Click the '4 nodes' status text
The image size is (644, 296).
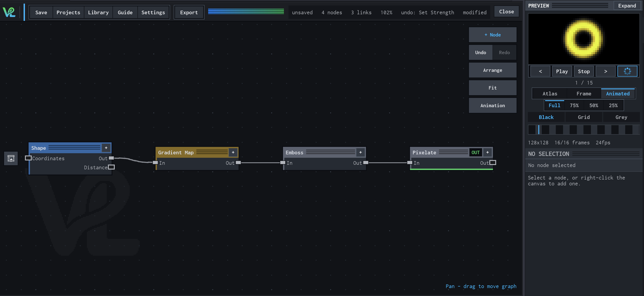coord(332,12)
